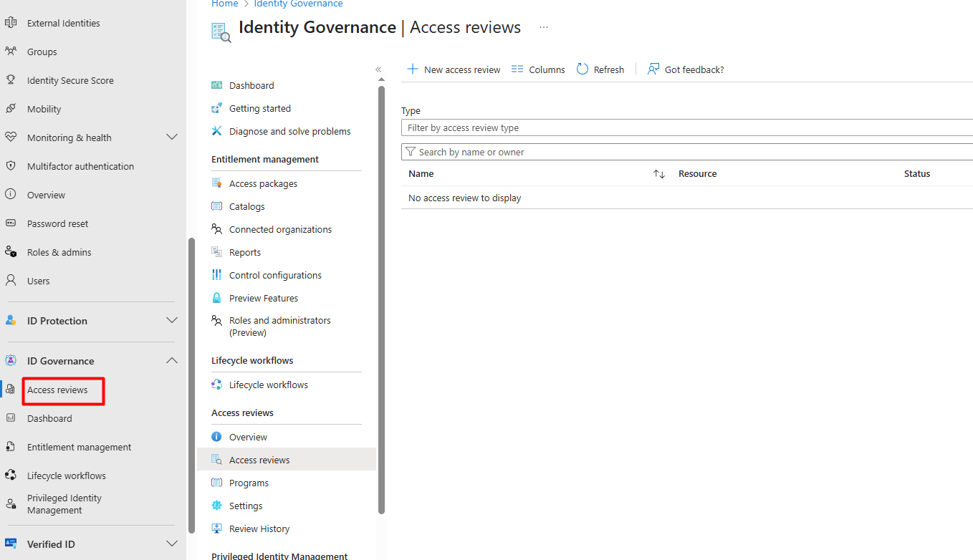This screenshot has width=973, height=560.
Task: Click the Catalogs icon
Action: click(216, 206)
